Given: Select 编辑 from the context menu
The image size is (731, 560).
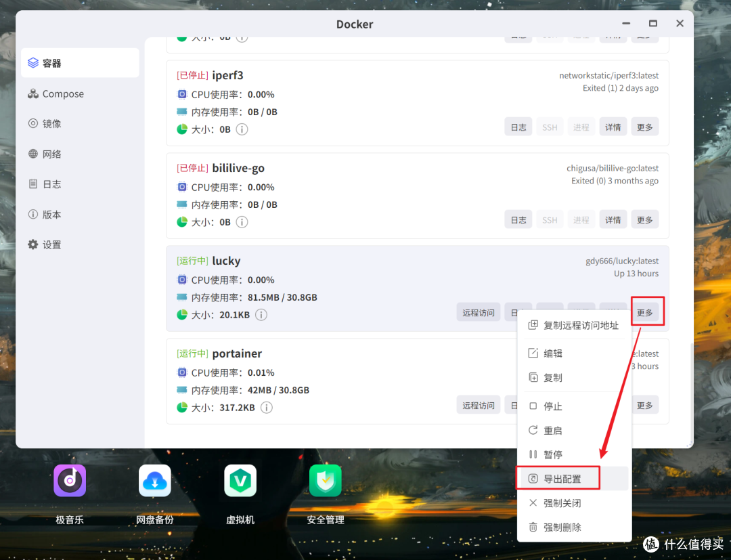Looking at the screenshot, I should [575, 353].
